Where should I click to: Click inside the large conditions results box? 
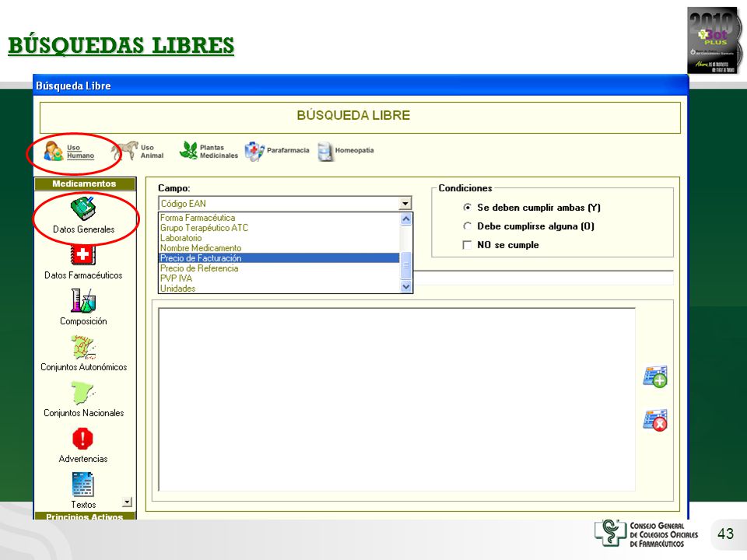click(396, 400)
